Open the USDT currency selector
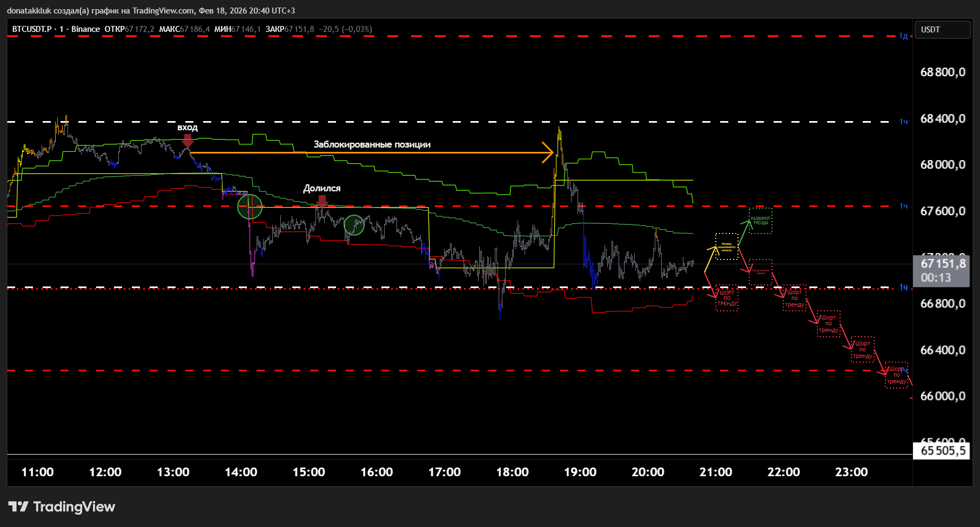 (942, 30)
